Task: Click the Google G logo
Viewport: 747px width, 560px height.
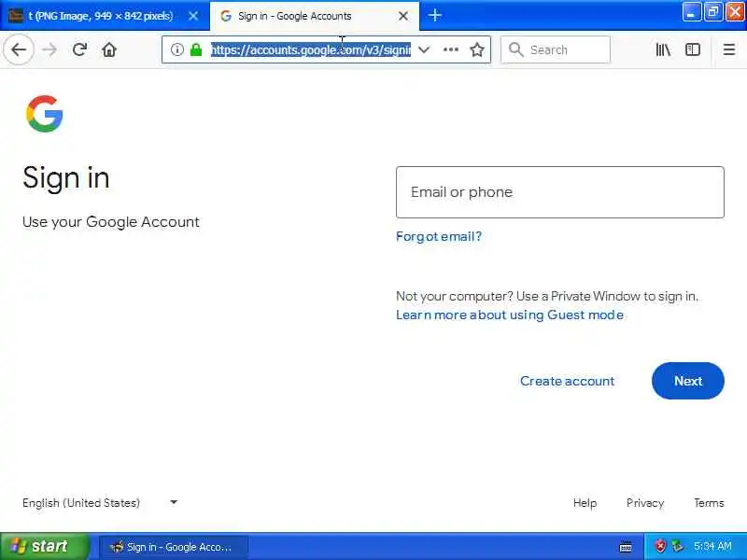Action: tap(44, 114)
